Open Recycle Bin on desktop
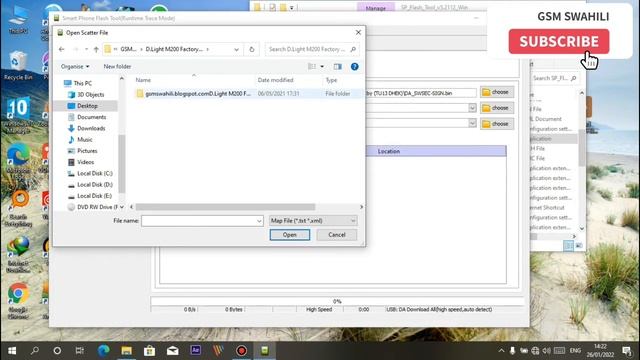The height and width of the screenshot is (360, 640). (x=18, y=65)
